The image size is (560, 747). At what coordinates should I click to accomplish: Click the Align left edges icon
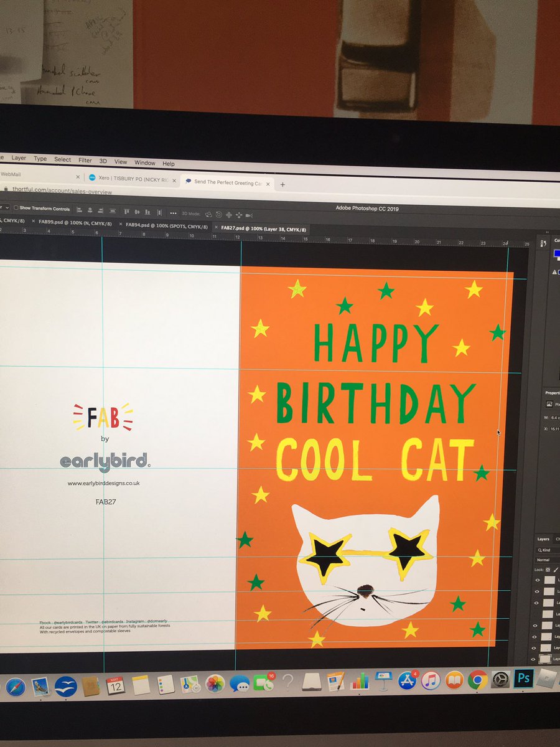pos(79,210)
